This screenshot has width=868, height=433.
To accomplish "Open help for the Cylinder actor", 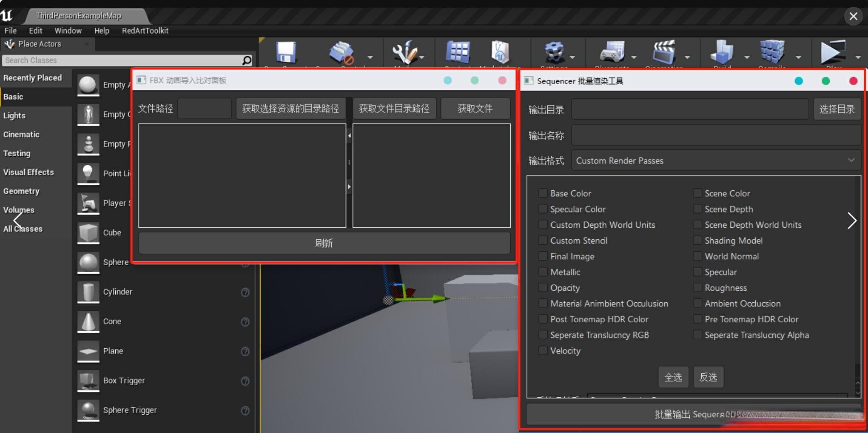I will [x=245, y=292].
